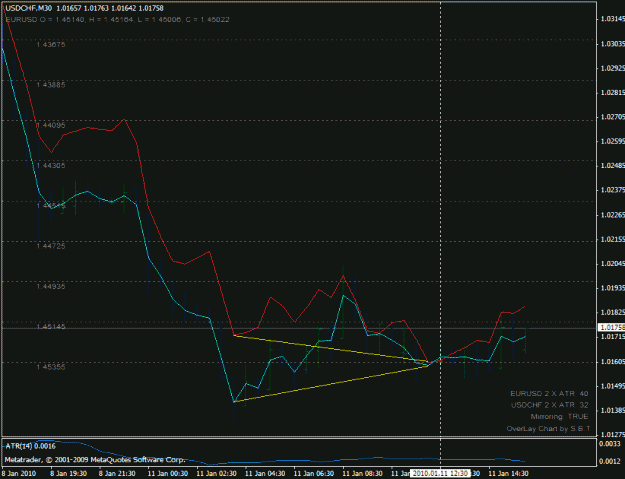Click 1.01935 on the right price axis

[x=613, y=288]
